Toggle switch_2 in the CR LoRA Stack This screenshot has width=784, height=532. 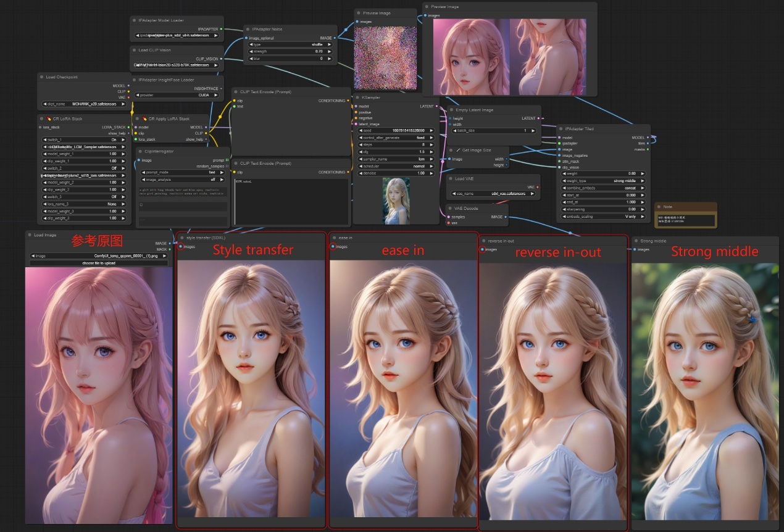(85, 168)
